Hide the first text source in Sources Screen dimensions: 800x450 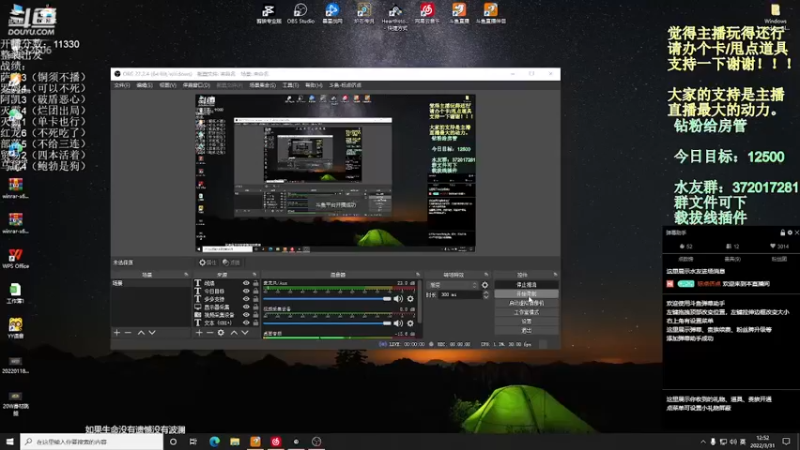246,283
